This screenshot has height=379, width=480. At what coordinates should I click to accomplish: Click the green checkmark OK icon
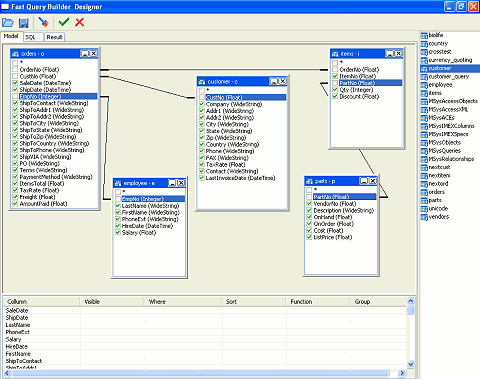[64, 22]
